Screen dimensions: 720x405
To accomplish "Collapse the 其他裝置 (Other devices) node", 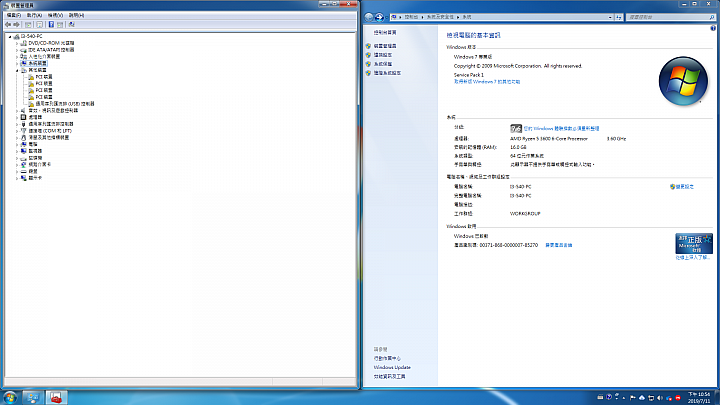I will (17, 70).
